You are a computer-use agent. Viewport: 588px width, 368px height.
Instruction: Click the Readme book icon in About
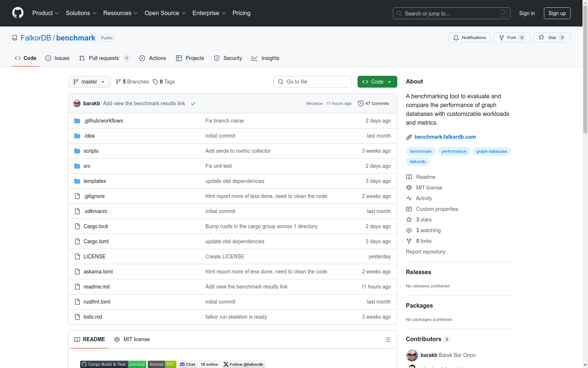click(x=409, y=177)
